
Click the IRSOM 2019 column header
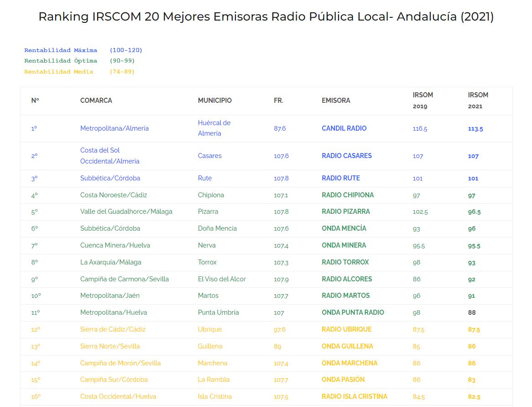(x=422, y=100)
